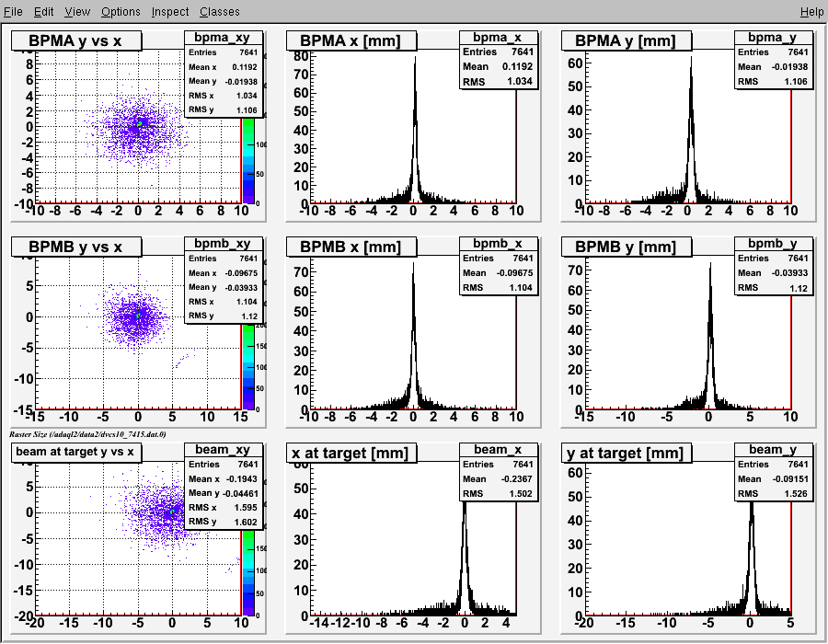Click RMS value 1.104 in bpmb_x stats
828x644 pixels.
tap(520, 287)
